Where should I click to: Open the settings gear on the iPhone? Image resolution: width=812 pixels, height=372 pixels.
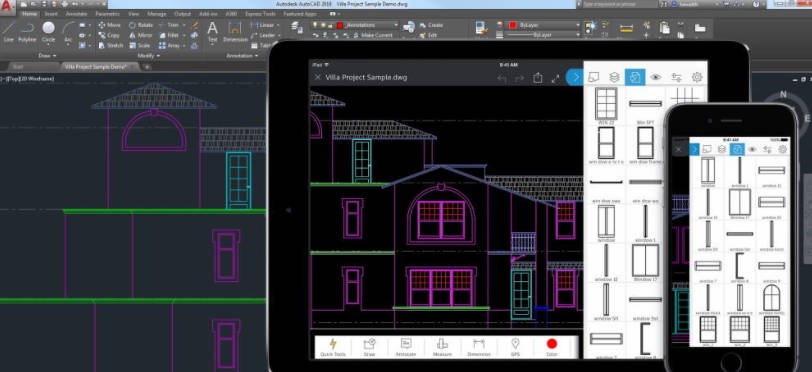click(782, 149)
